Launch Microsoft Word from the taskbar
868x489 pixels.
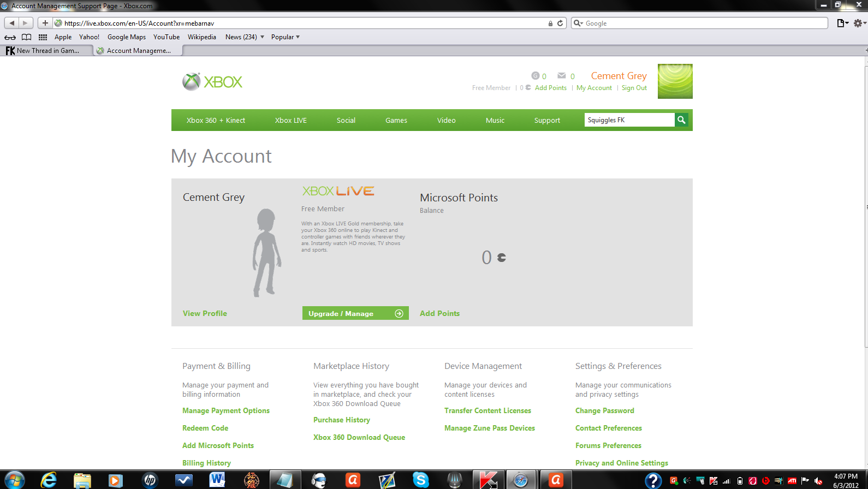(217, 480)
